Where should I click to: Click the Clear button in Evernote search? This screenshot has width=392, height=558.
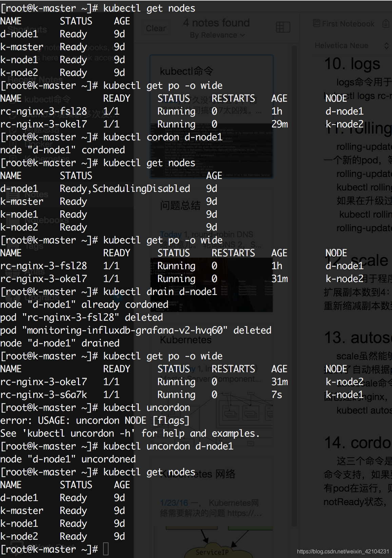click(156, 28)
